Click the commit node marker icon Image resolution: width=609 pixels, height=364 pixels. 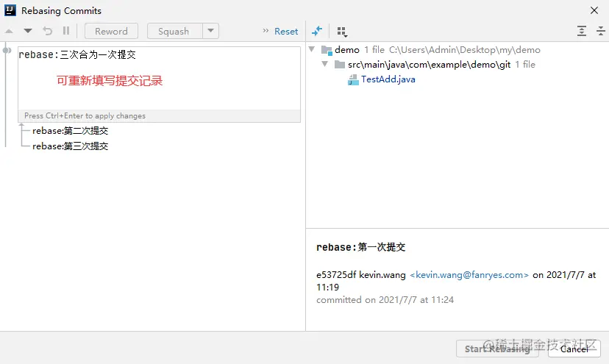tap(7, 50)
